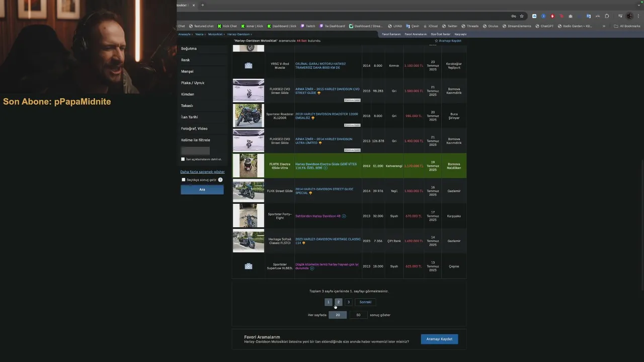Click the Heritage Softail Classic thumbnail
The height and width of the screenshot is (362, 644).
click(249, 241)
